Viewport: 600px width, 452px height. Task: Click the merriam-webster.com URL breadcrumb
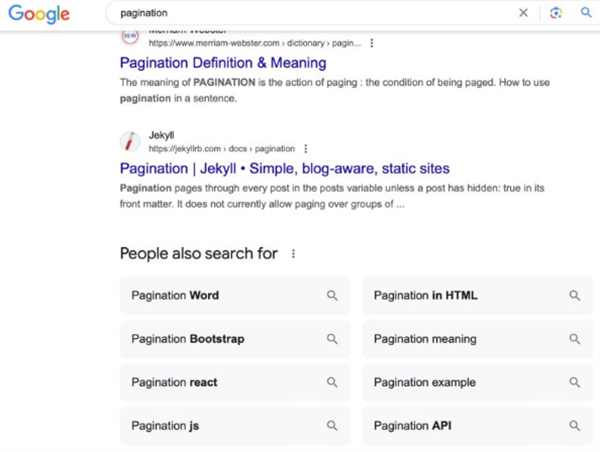[x=255, y=43]
